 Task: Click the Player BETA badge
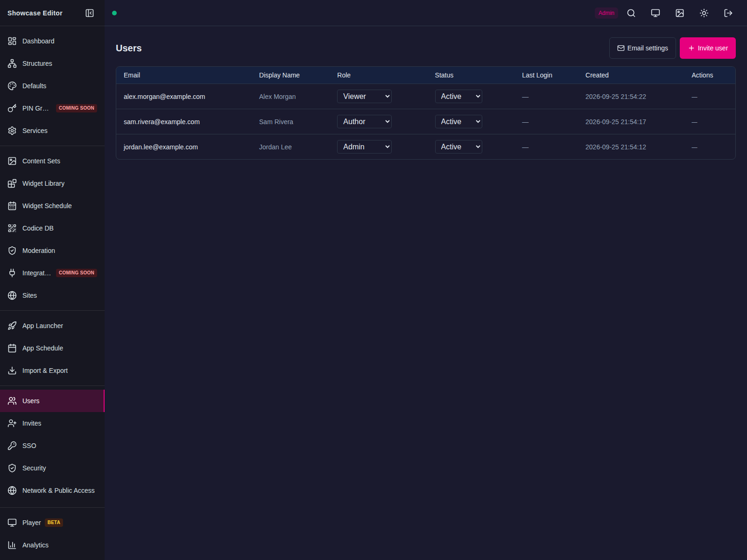point(54,523)
